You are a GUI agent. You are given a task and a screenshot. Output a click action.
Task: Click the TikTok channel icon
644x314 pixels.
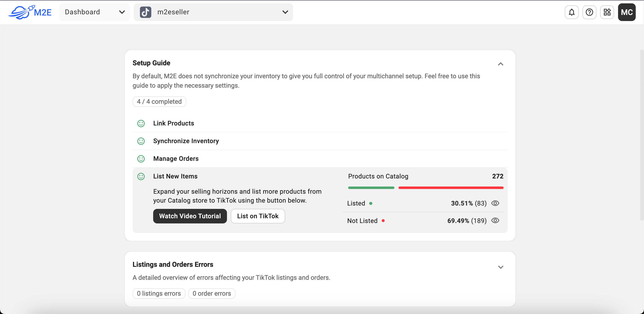point(146,12)
